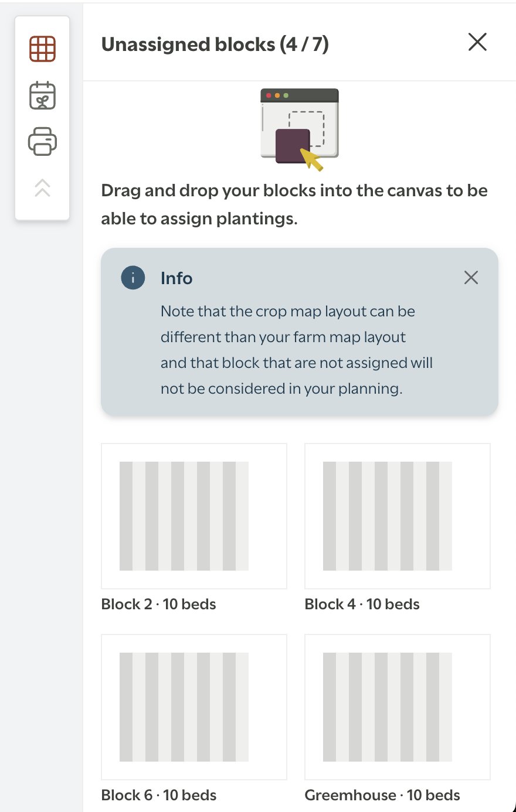Dismiss the Info notice
The image size is (516, 812).
coord(471,278)
